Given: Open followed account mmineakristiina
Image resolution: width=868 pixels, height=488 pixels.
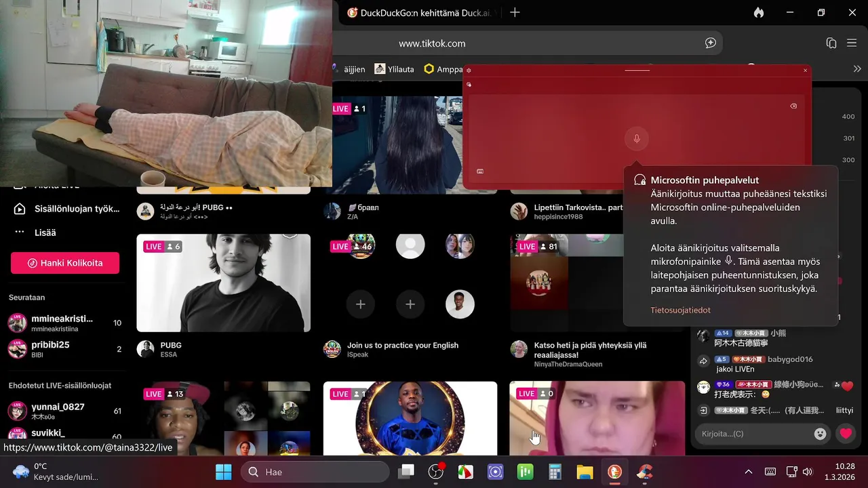Looking at the screenshot, I should tap(65, 323).
